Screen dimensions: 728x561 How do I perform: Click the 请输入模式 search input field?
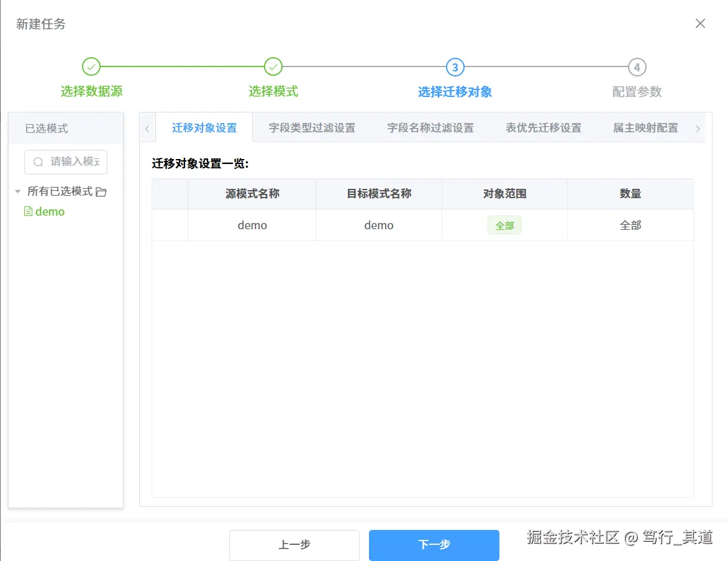(66, 162)
